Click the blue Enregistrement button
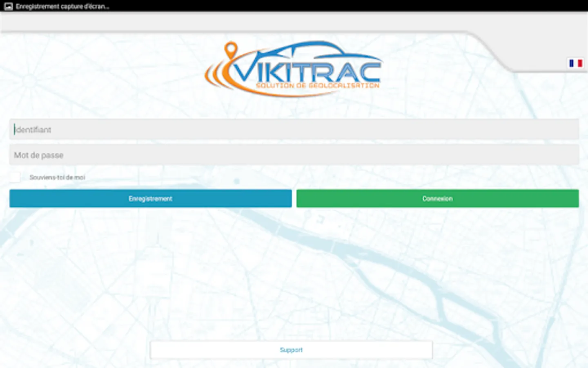The width and height of the screenshot is (588, 368). coord(151,198)
